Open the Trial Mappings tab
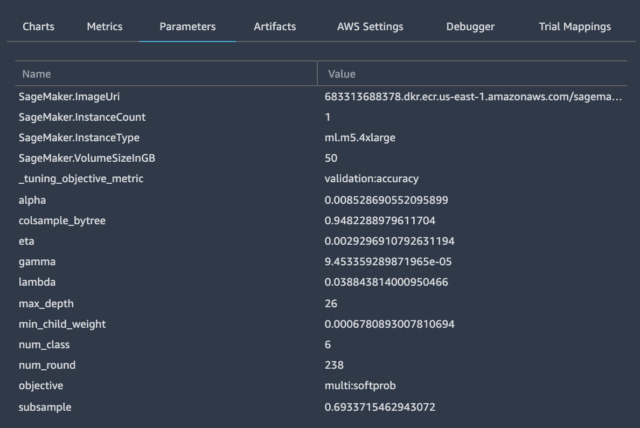Image resolution: width=640 pixels, height=428 pixels. pos(575,27)
